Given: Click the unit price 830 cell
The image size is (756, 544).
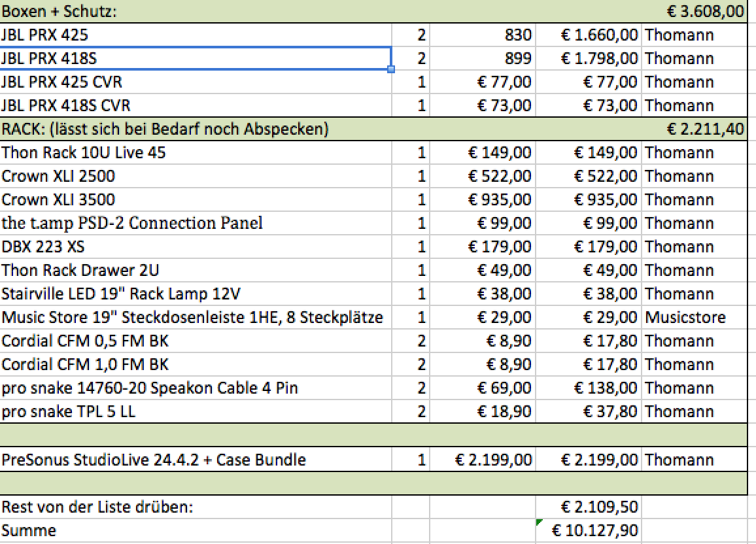Looking at the screenshot, I should [x=482, y=35].
